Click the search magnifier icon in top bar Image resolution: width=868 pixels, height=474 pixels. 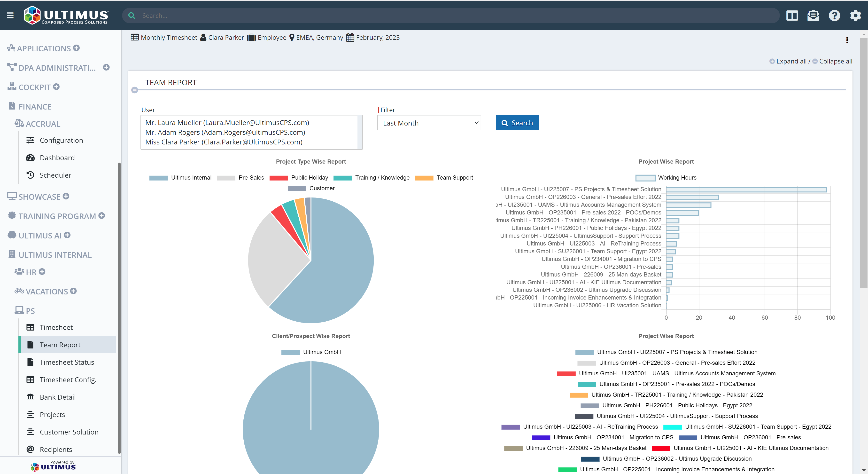pos(132,16)
